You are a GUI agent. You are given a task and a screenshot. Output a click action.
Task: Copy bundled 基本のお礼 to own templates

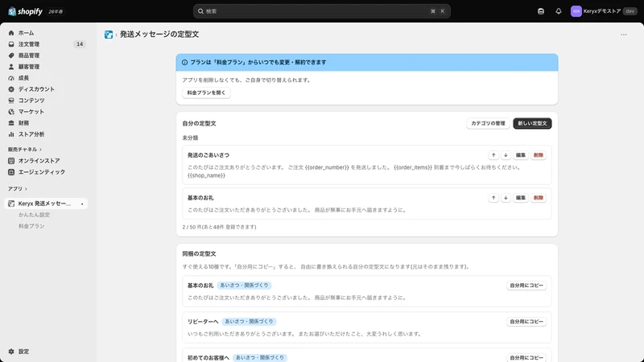point(526,286)
